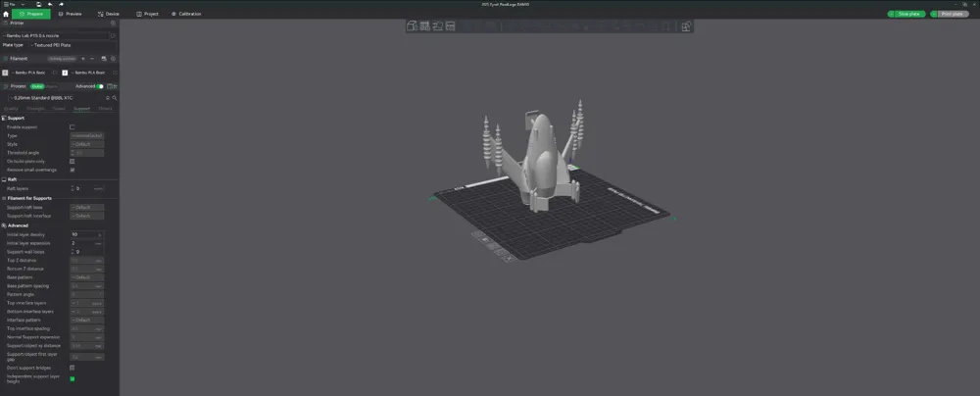Switch to the Preview tab

point(70,14)
